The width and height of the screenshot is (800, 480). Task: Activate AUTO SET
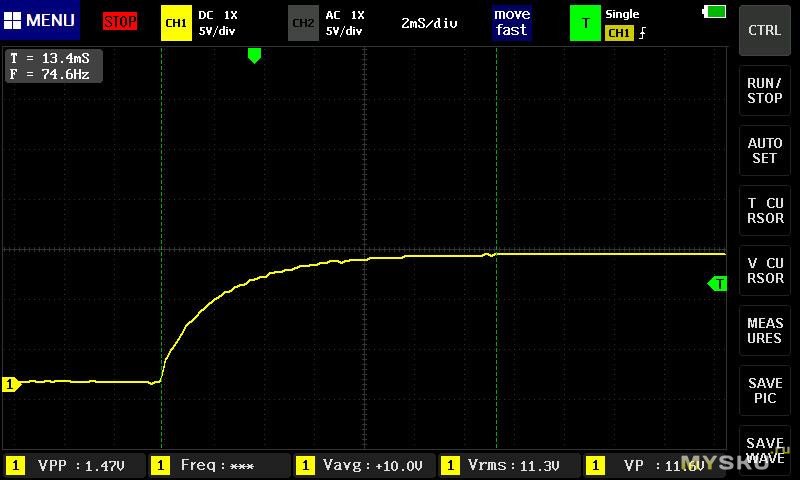tap(765, 151)
